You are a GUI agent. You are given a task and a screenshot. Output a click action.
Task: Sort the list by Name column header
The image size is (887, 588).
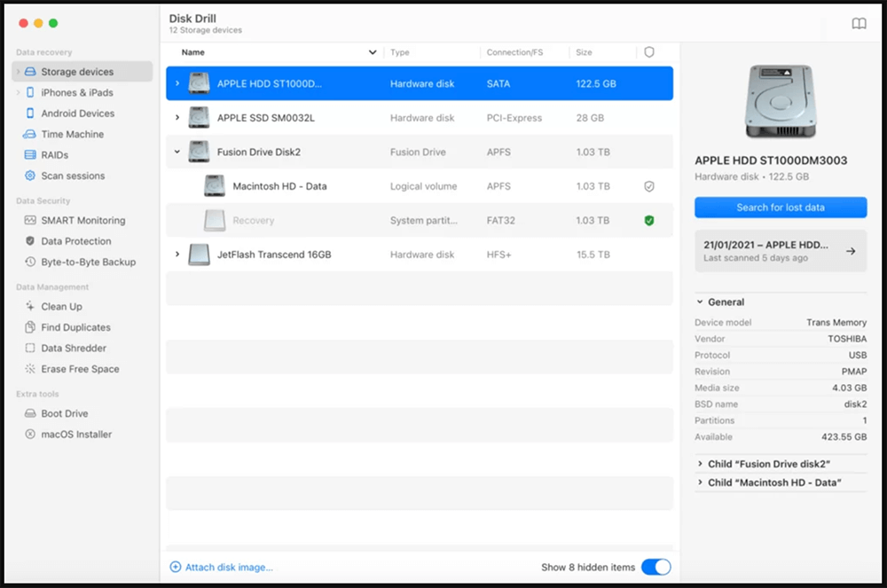193,52
